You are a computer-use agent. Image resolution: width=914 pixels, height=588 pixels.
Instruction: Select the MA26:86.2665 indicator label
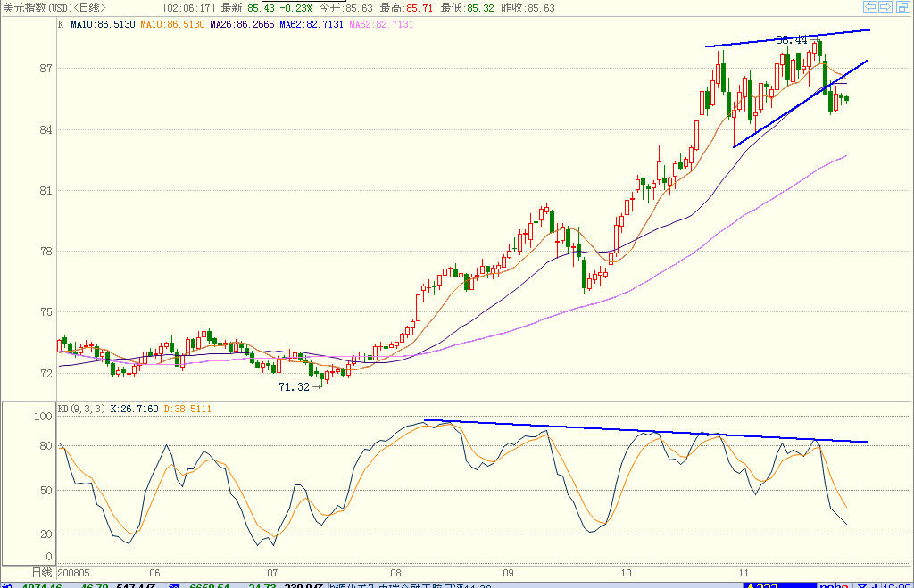point(242,24)
